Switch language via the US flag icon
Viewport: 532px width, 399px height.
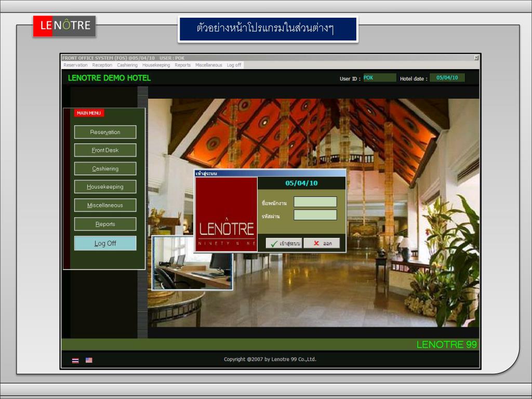[x=89, y=361]
